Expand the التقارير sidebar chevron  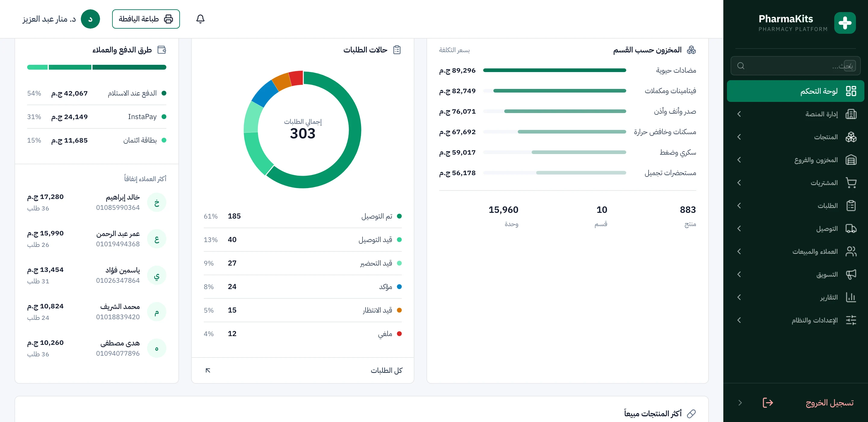click(x=739, y=297)
